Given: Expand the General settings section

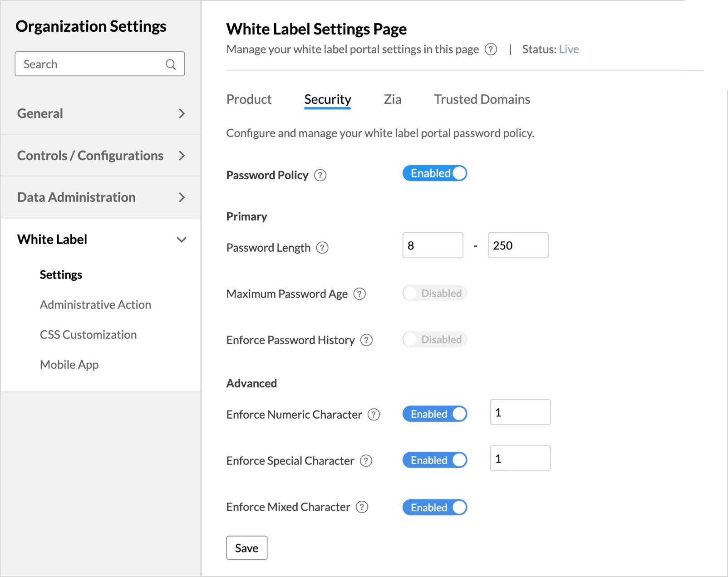Looking at the screenshot, I should (100, 113).
